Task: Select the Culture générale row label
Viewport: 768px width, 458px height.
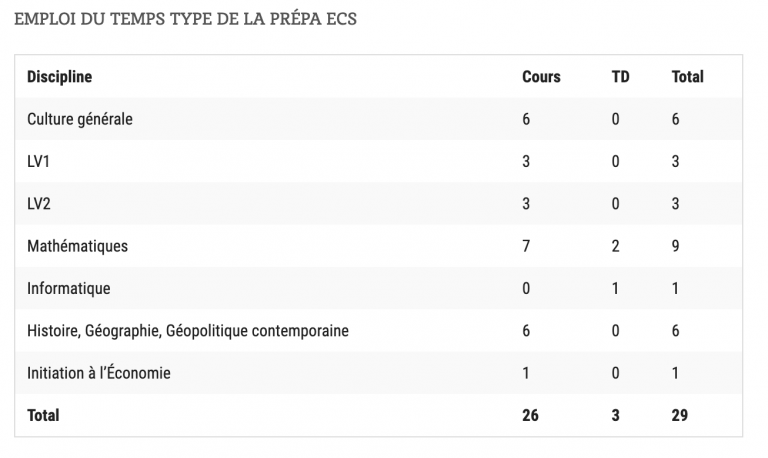Action: coord(80,119)
